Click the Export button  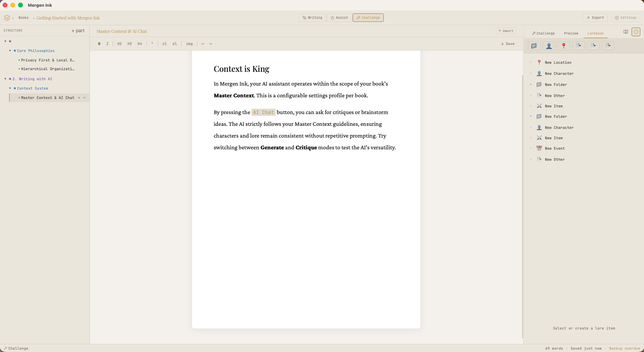pos(595,17)
